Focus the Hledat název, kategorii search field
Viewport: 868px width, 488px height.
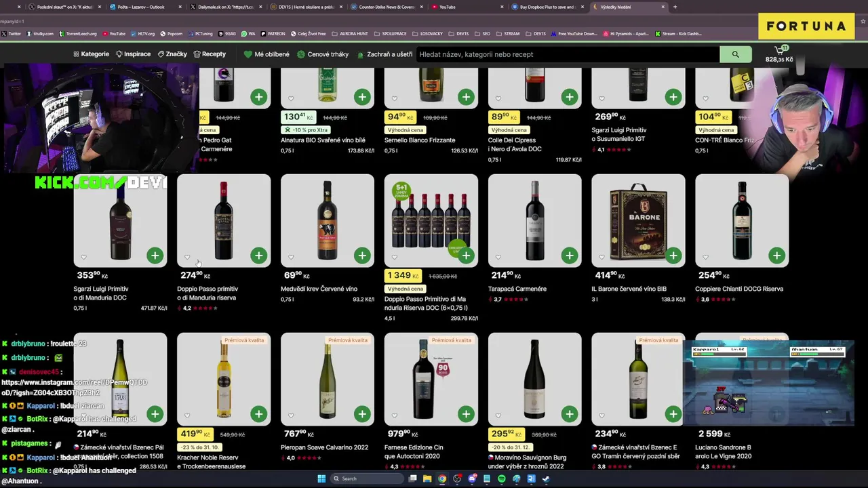(567, 54)
